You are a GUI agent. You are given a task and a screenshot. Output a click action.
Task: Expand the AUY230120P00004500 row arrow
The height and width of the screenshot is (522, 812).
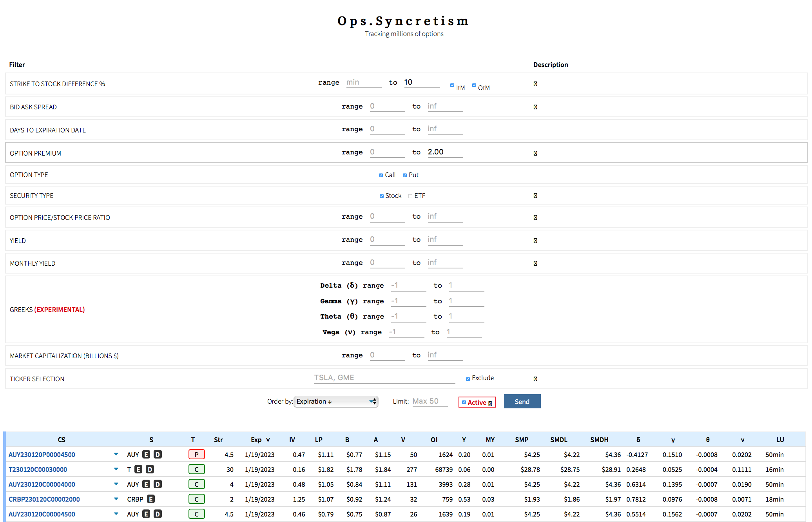click(116, 454)
